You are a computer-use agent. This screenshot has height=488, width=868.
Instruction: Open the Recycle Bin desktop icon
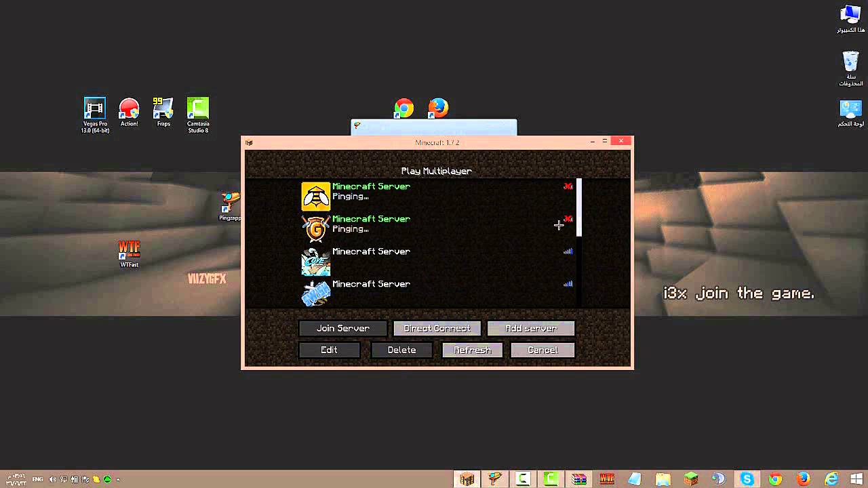click(x=850, y=68)
